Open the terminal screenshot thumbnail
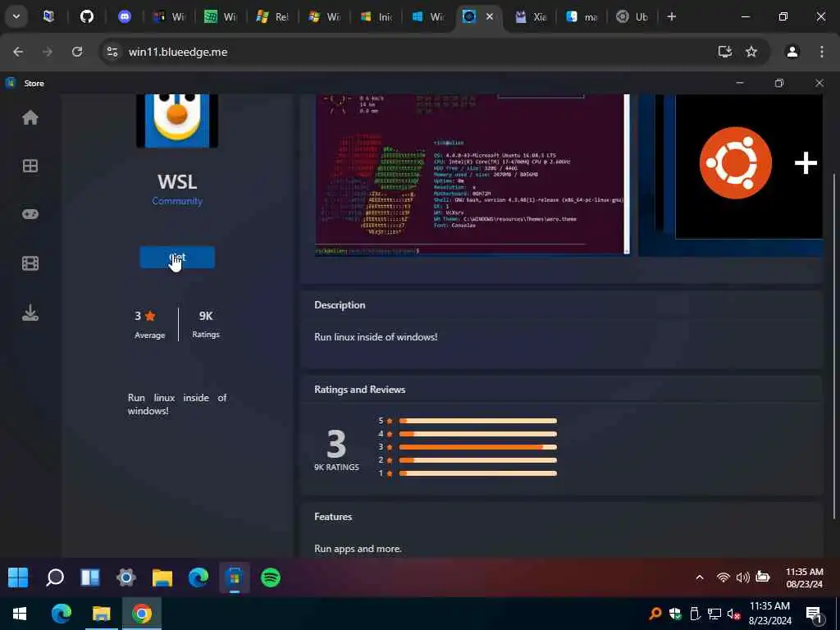The image size is (840, 630). [472, 175]
